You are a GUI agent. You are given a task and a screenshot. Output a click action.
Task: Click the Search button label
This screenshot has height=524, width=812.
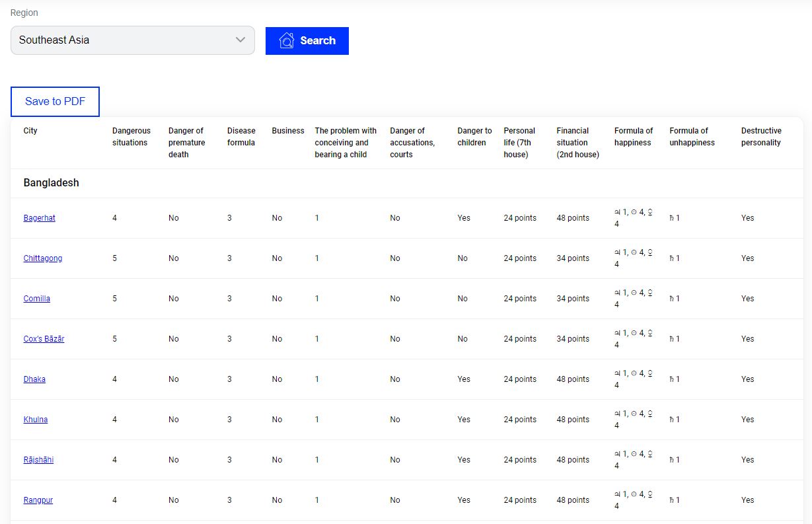pyautogui.click(x=318, y=41)
